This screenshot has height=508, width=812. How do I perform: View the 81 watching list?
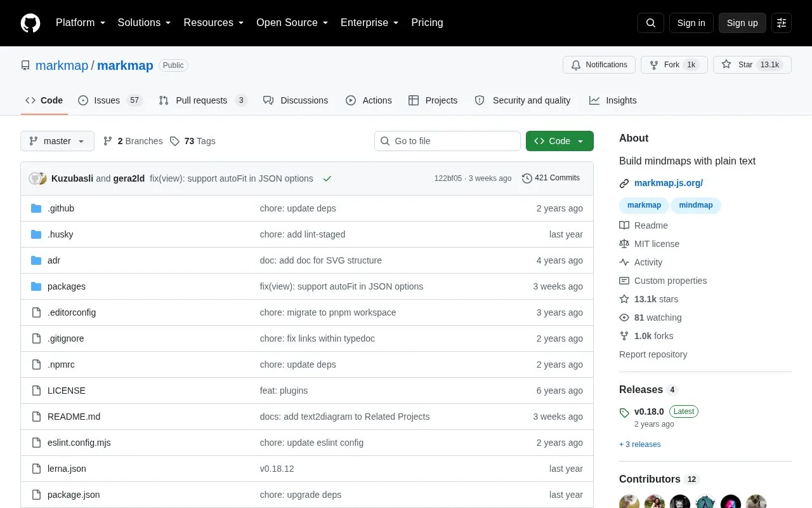point(651,317)
